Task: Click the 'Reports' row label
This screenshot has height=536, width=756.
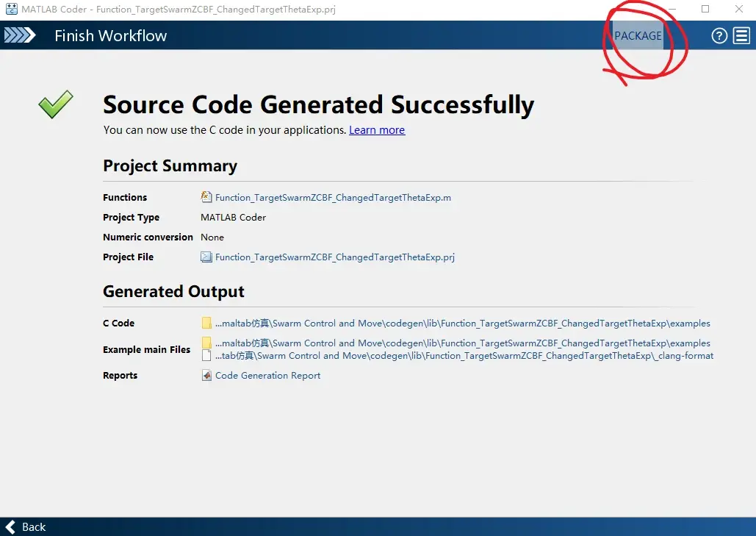Action: click(120, 375)
